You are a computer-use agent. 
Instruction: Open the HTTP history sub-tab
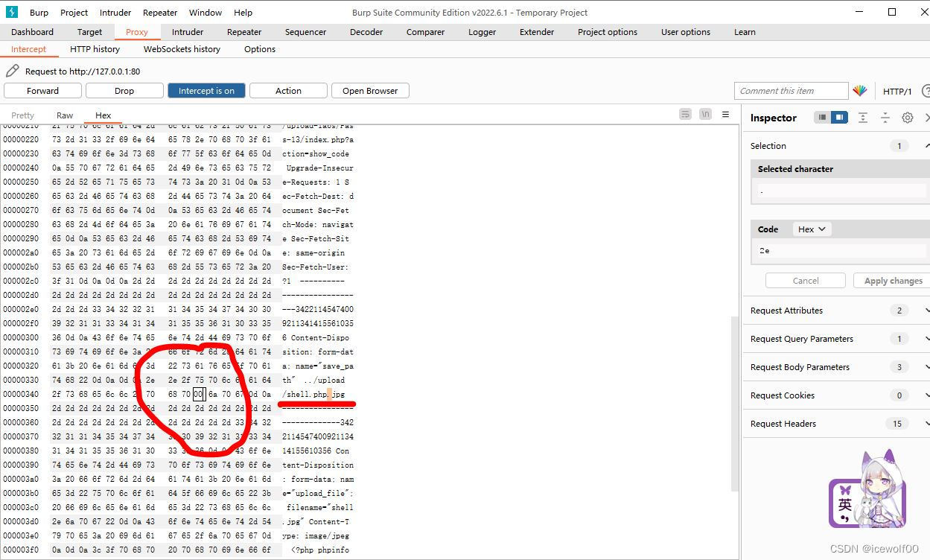point(95,49)
